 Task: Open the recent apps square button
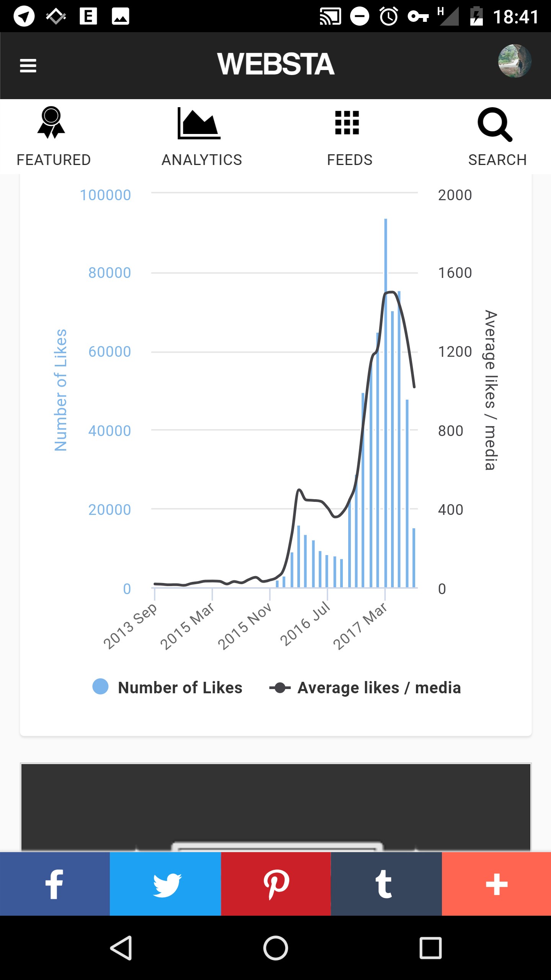[x=430, y=948]
